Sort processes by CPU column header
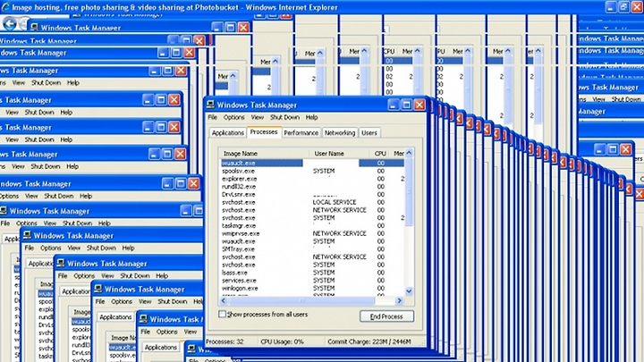644x362 pixels. (x=380, y=154)
